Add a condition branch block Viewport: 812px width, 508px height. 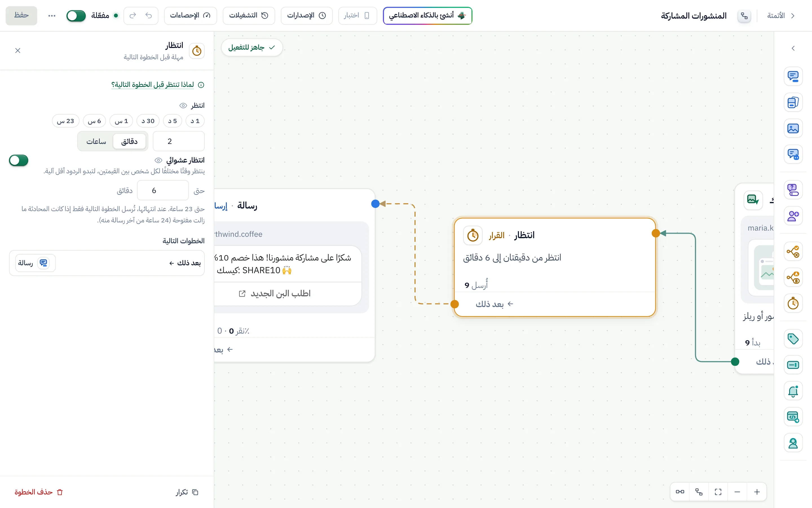click(793, 251)
